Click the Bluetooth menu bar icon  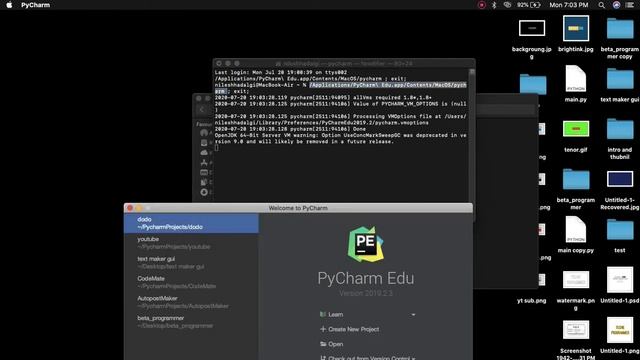click(x=494, y=5)
